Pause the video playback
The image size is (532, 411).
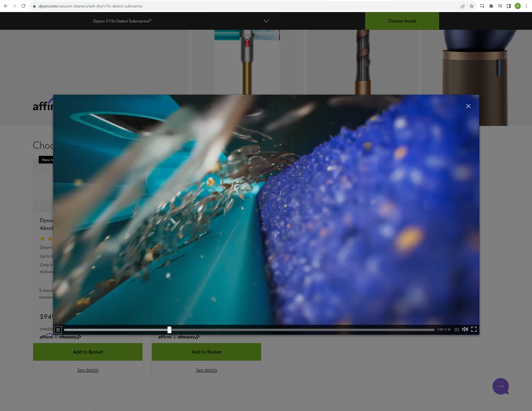58,329
